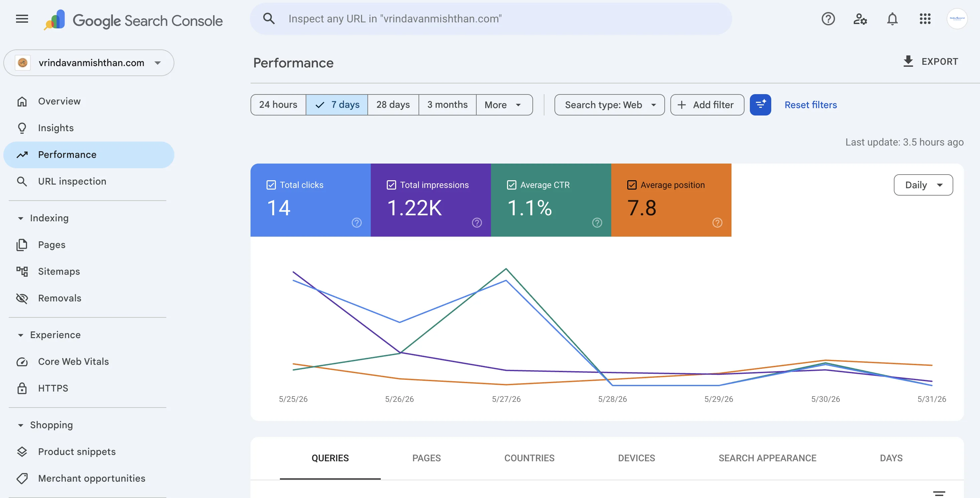Click 'Last update: 3.5 hours ago' text
This screenshot has width=980, height=498.
pos(904,143)
